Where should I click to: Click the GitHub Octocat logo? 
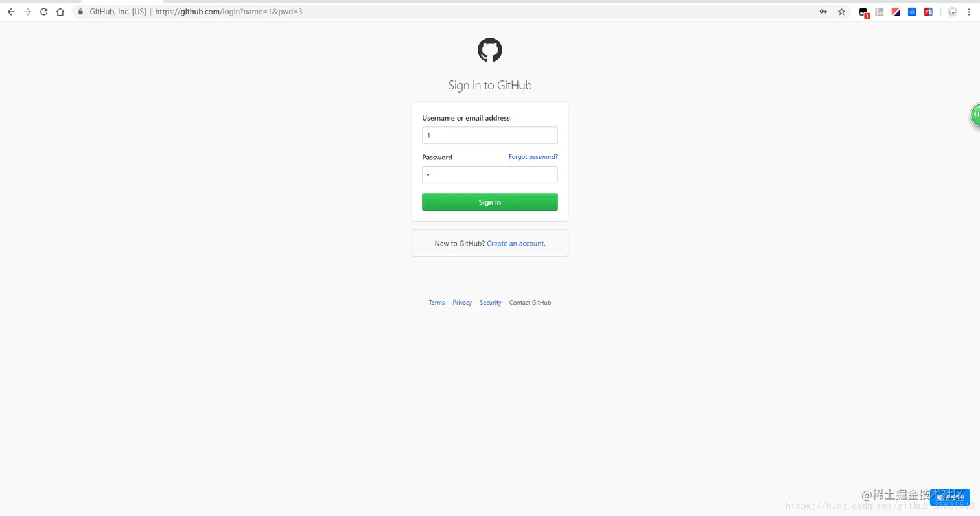coord(490,50)
